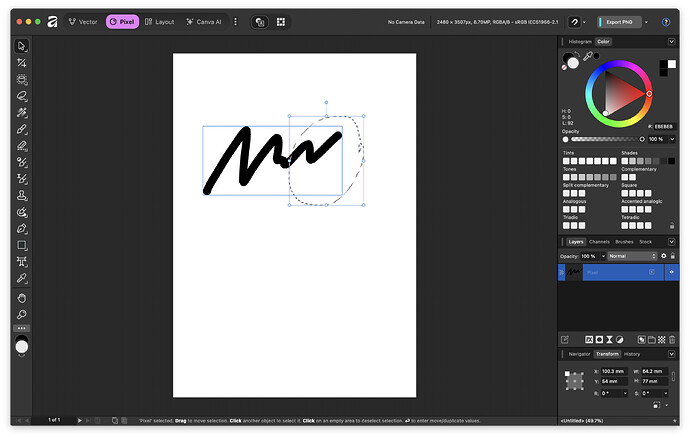Select the Move tool arrow
Image resolution: width=690 pixels, height=437 pixels.
pyautogui.click(x=22, y=46)
